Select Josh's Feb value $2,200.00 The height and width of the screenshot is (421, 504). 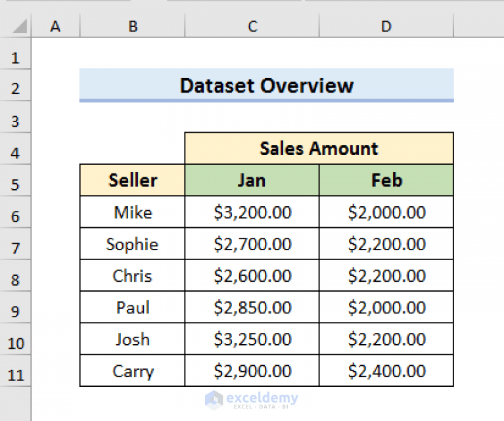pyautogui.click(x=386, y=339)
